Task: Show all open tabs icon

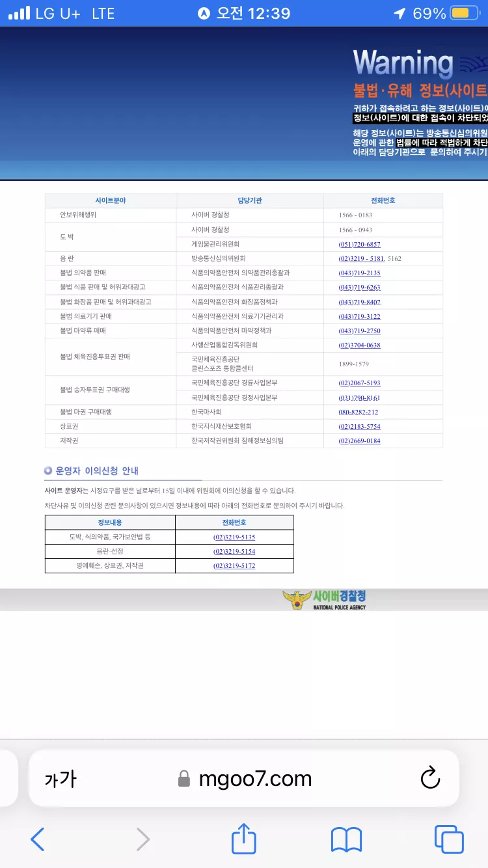Action: point(449,839)
